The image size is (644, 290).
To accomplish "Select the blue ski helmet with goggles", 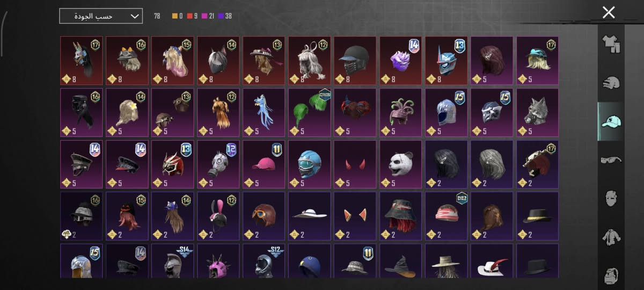I will tap(310, 164).
